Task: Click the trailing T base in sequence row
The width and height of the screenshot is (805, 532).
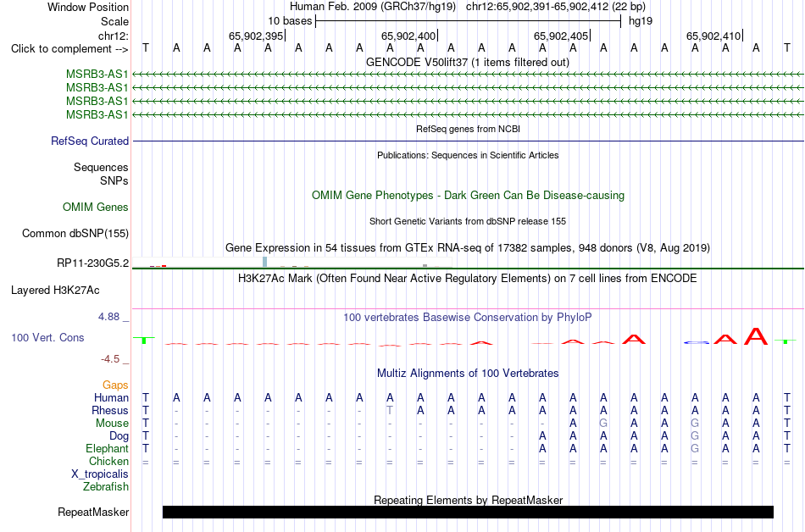Action: click(786, 48)
